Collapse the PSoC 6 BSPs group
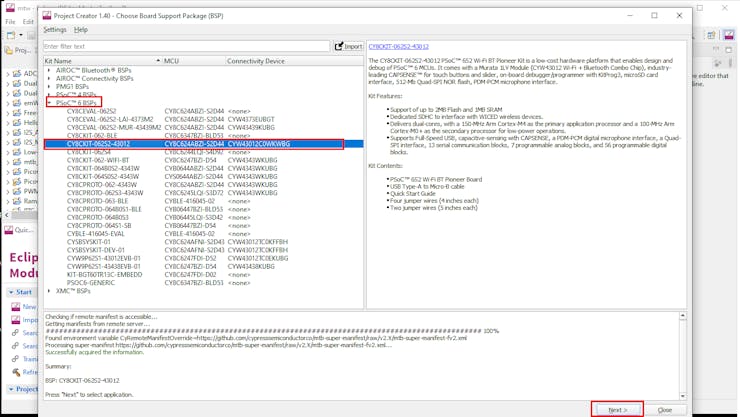 (x=49, y=103)
